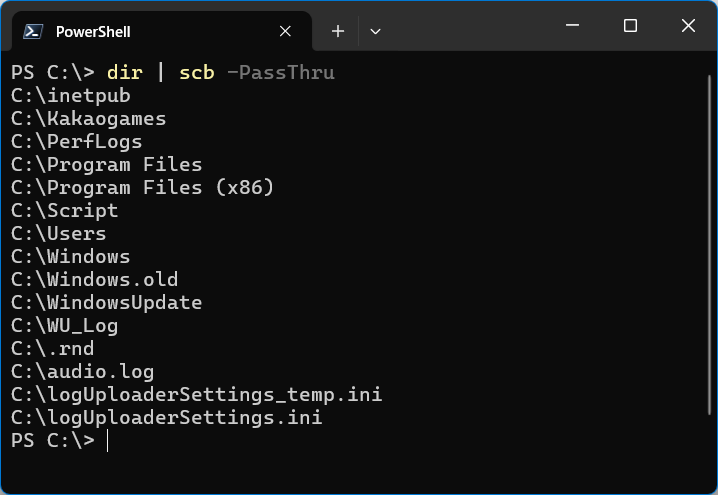The image size is (718, 495).
Task: Click the C:\audio.log output line
Action: pos(82,371)
